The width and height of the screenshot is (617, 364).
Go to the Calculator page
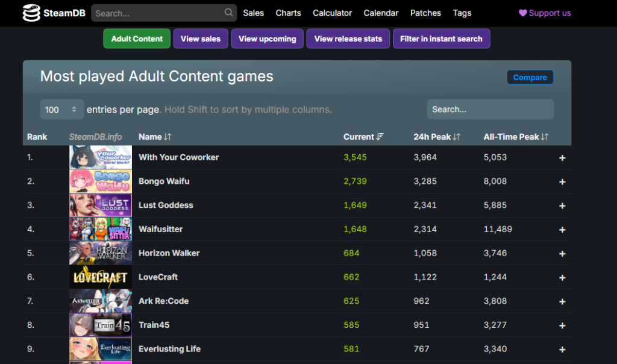pyautogui.click(x=332, y=13)
